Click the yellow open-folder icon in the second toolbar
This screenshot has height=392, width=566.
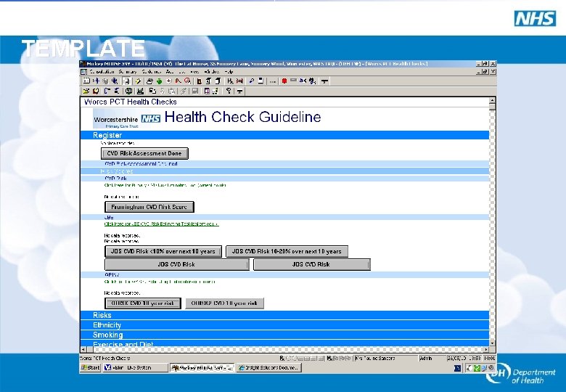coord(86,91)
